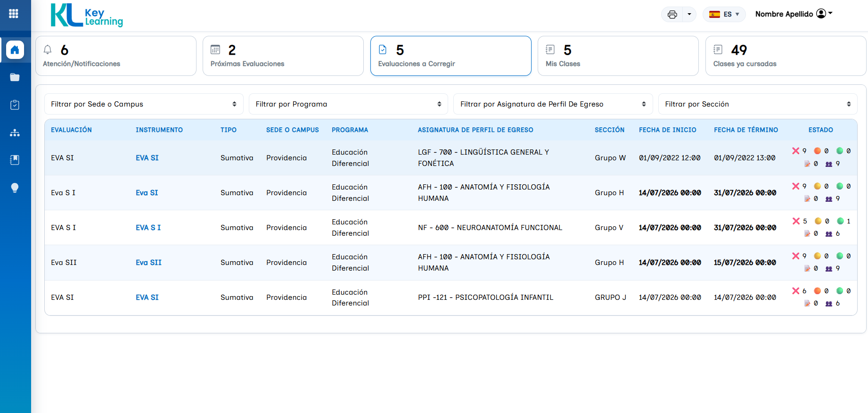Open the Atención/Notificaciones card
Image resolution: width=868 pixels, height=413 pixels.
click(x=116, y=56)
